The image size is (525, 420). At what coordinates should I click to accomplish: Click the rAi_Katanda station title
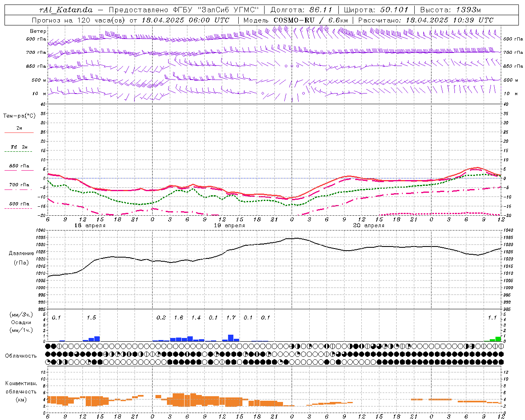click(66, 10)
